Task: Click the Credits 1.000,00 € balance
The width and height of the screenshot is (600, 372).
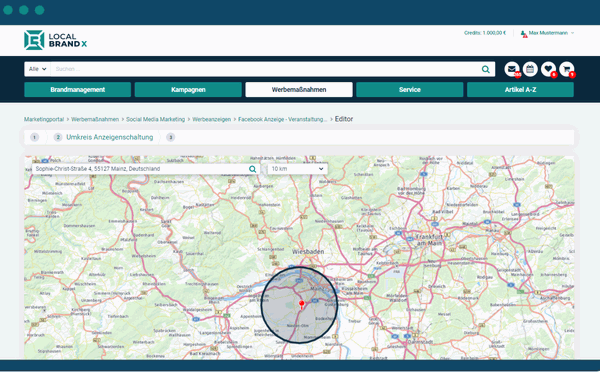Action: 485,33
